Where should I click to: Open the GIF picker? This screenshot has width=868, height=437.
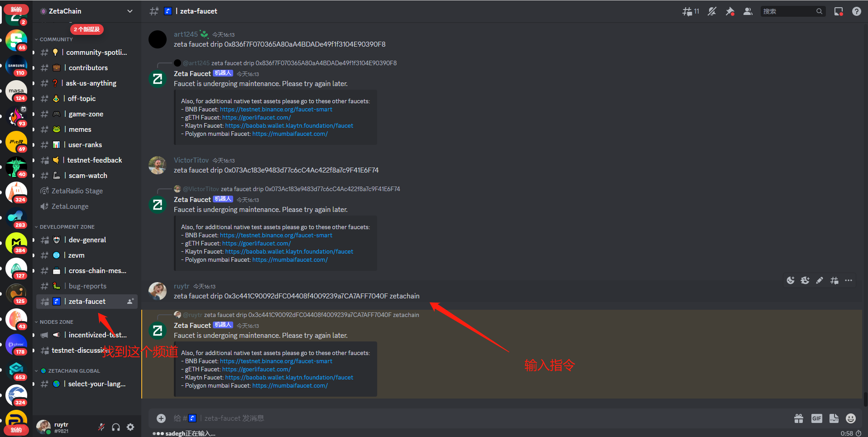[817, 418]
